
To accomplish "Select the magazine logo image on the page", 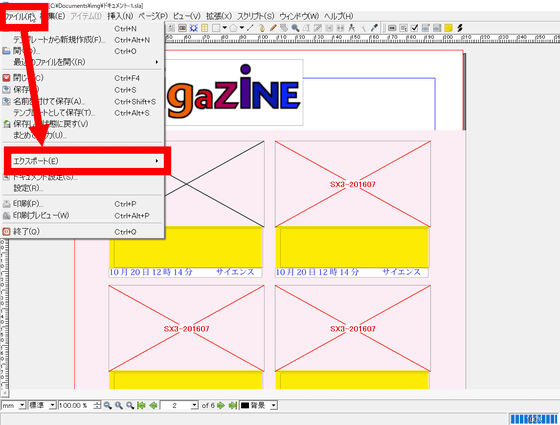I will coord(234,92).
